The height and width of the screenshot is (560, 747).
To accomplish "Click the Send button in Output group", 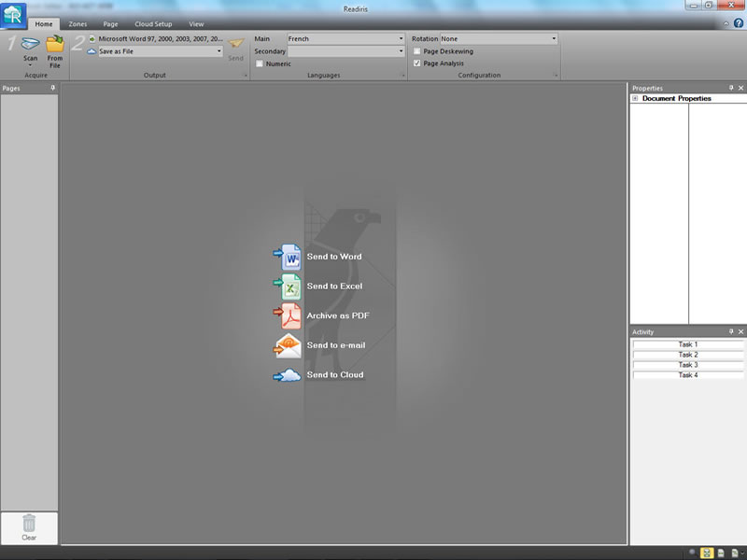I will (236, 48).
